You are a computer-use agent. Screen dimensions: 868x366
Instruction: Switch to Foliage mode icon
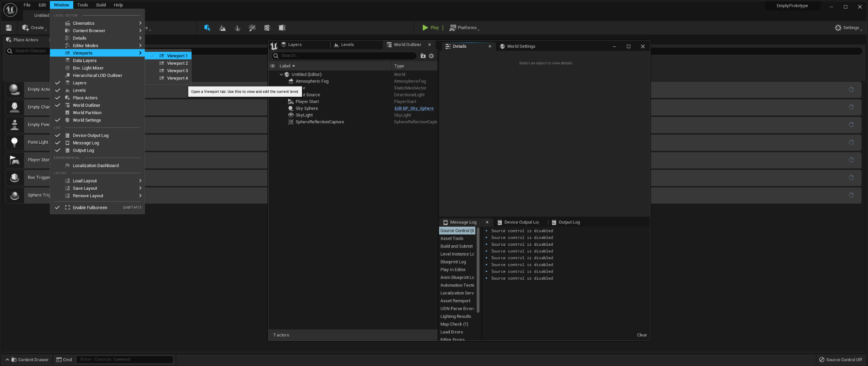pyautogui.click(x=237, y=28)
